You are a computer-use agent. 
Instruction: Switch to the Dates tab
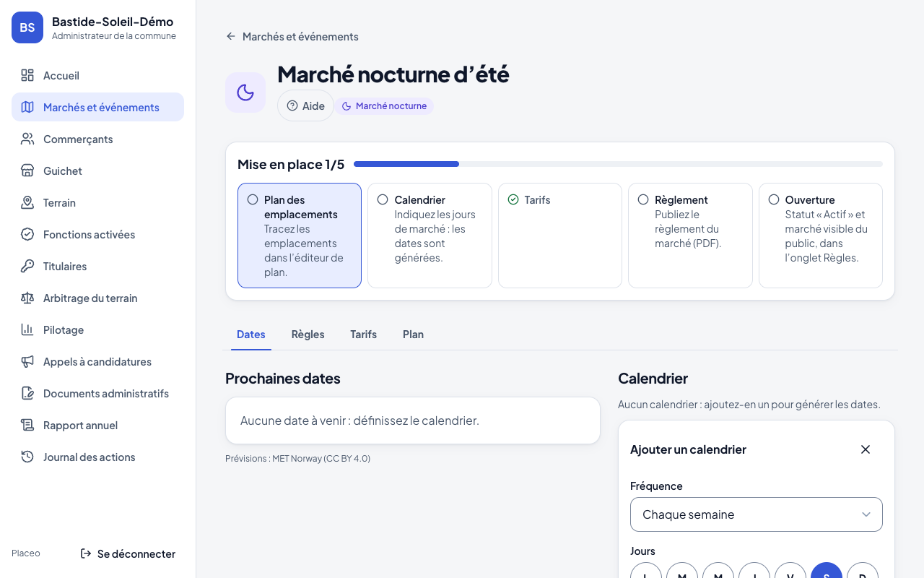(x=251, y=335)
